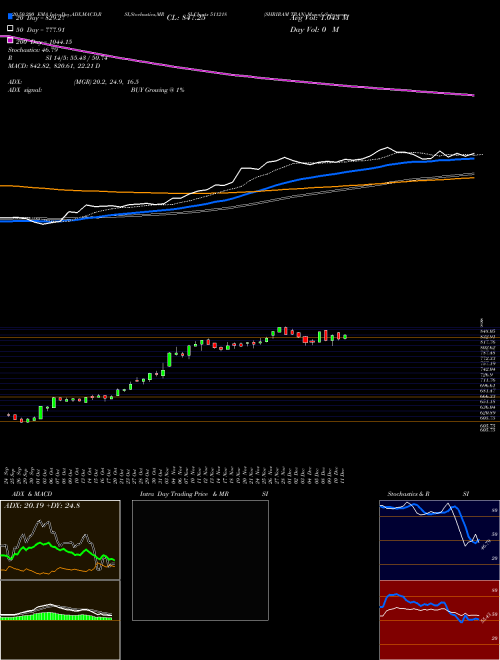Click the 'CL: 847.25' closing price label
The image size is (500, 660).
(186, 18)
